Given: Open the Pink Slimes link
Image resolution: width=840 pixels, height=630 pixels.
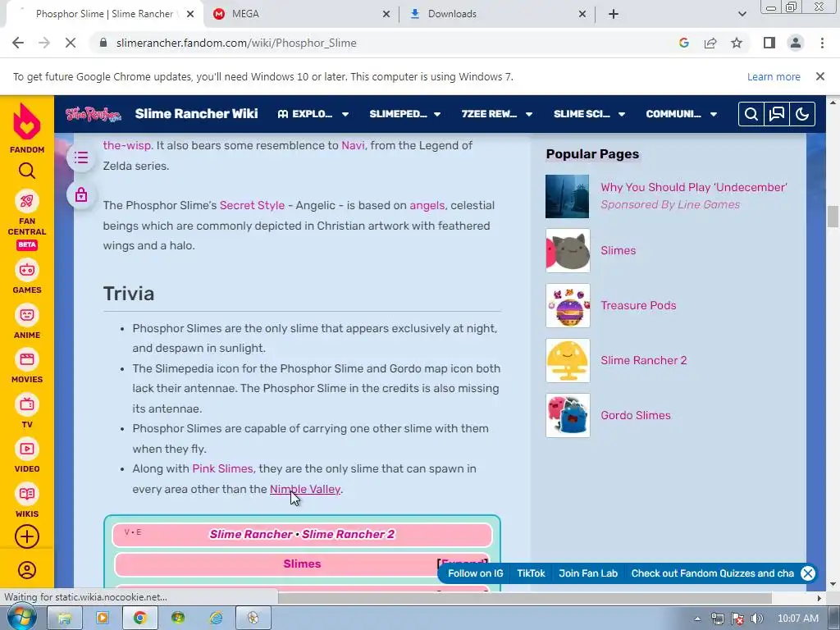Looking at the screenshot, I should 222,468.
